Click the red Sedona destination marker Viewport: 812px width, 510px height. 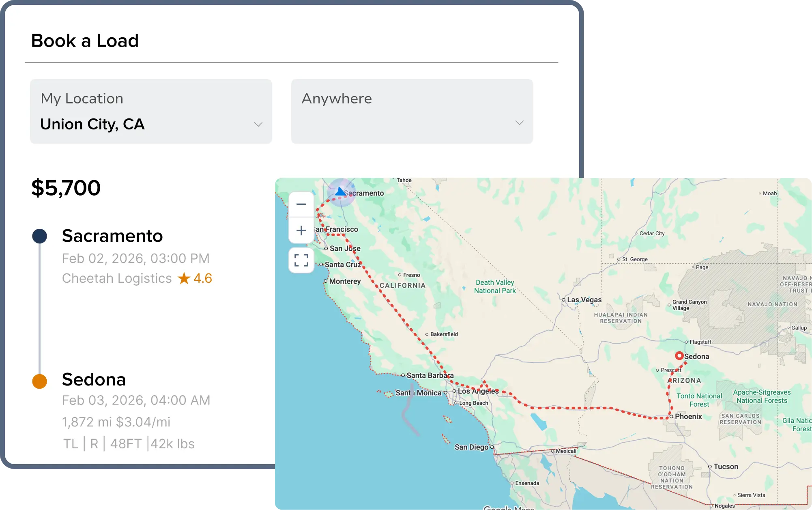point(679,356)
